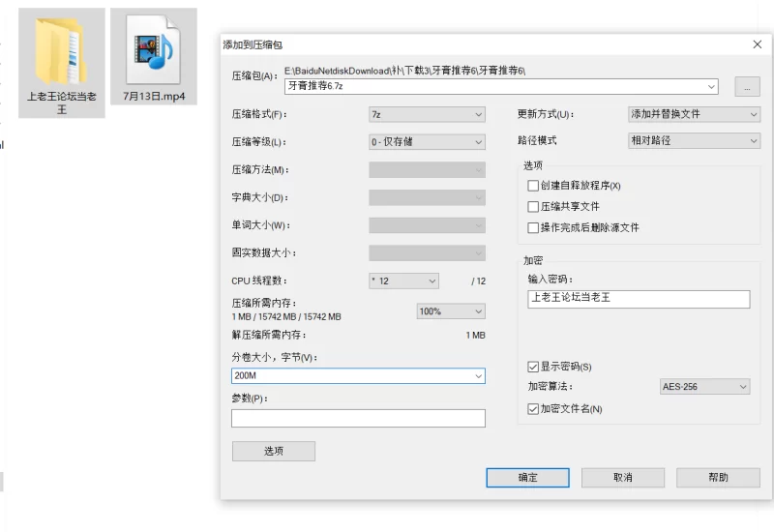Click the '/ 12' thread count text
This screenshot has height=532, width=774.
[x=478, y=281]
